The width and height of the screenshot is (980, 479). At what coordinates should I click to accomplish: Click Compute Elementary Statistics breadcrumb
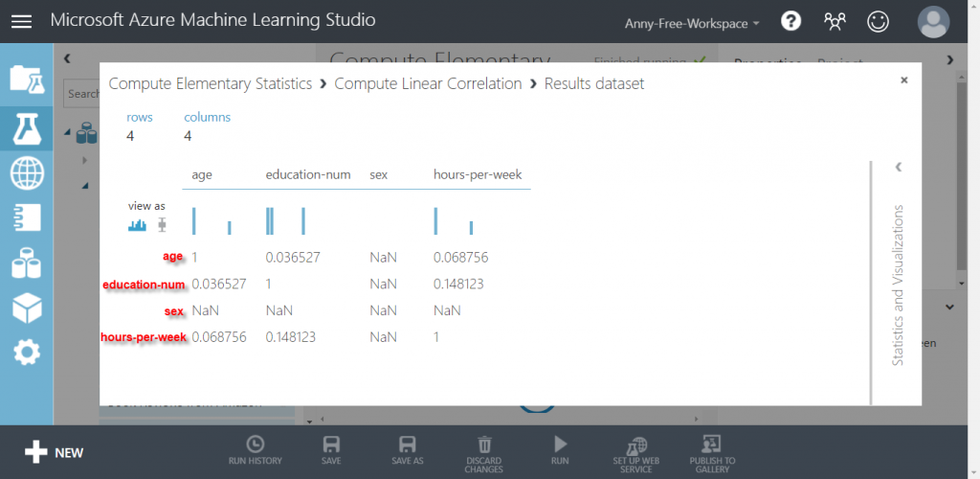(x=211, y=83)
